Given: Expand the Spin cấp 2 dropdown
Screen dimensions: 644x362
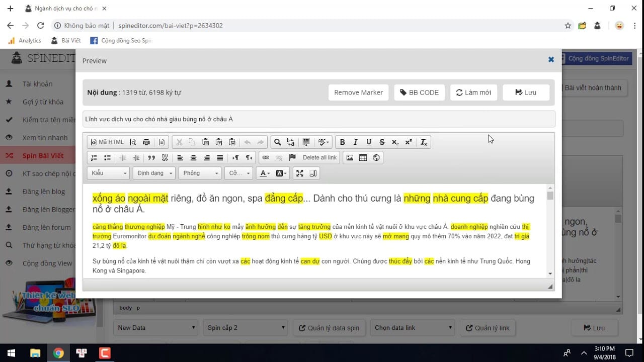Looking at the screenshot, I should (246, 328).
